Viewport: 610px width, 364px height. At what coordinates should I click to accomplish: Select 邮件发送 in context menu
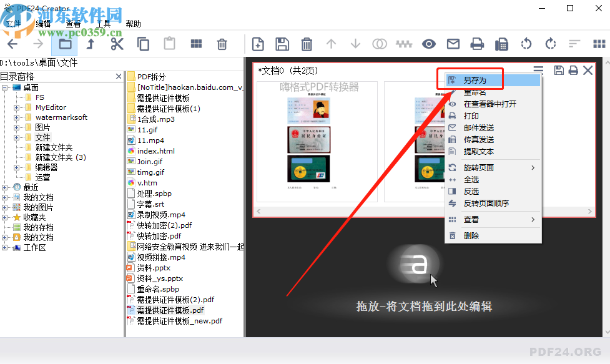[x=493, y=127]
